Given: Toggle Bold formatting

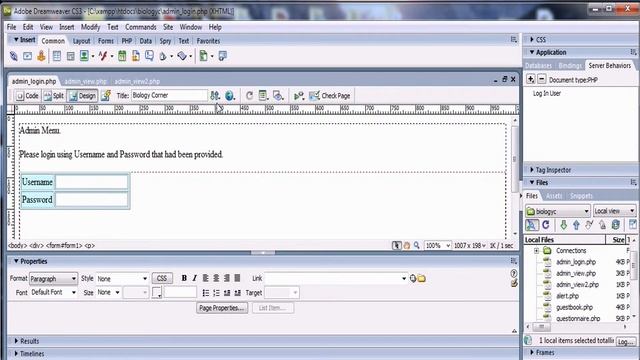Looking at the screenshot, I should click(184, 278).
